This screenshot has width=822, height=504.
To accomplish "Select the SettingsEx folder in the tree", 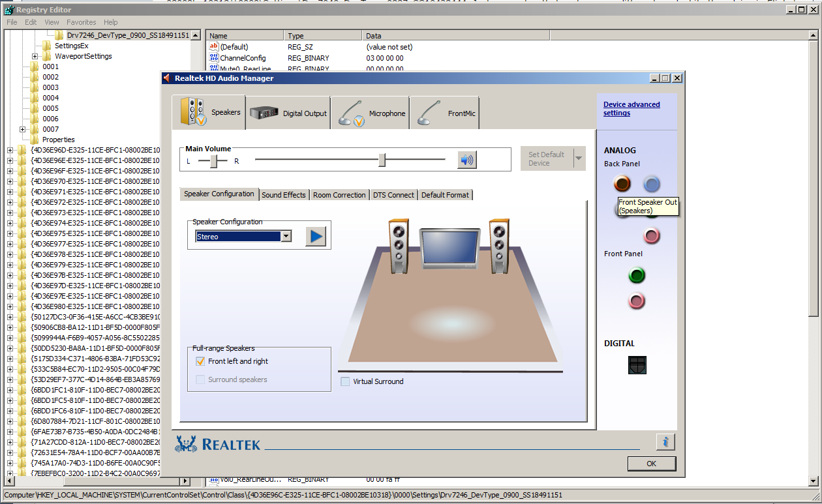I will click(x=71, y=46).
